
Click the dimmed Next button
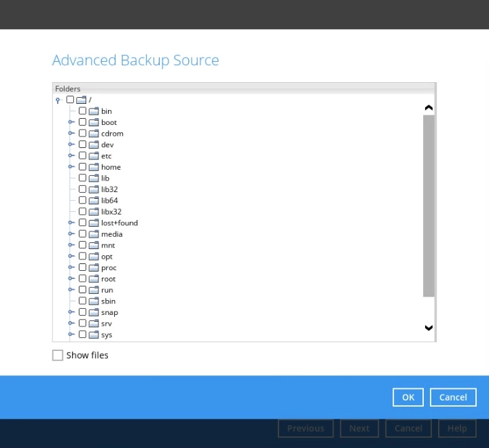(359, 428)
